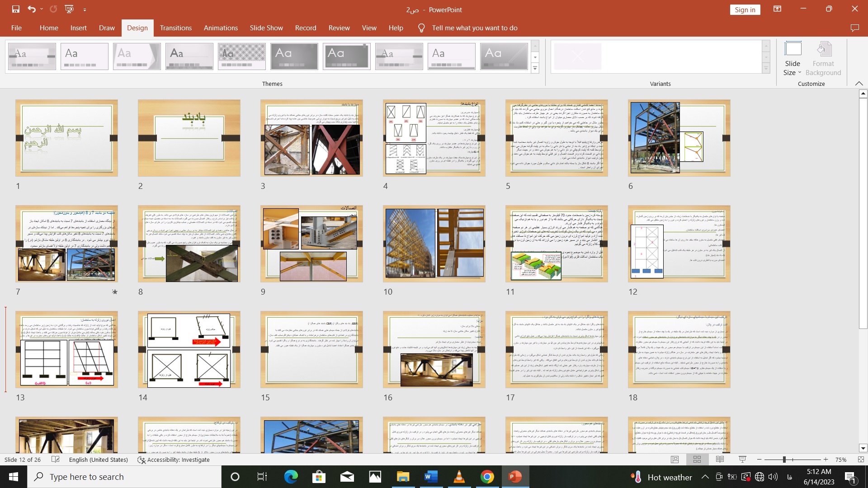Click the Redo icon in Quick Access

(x=53, y=8)
